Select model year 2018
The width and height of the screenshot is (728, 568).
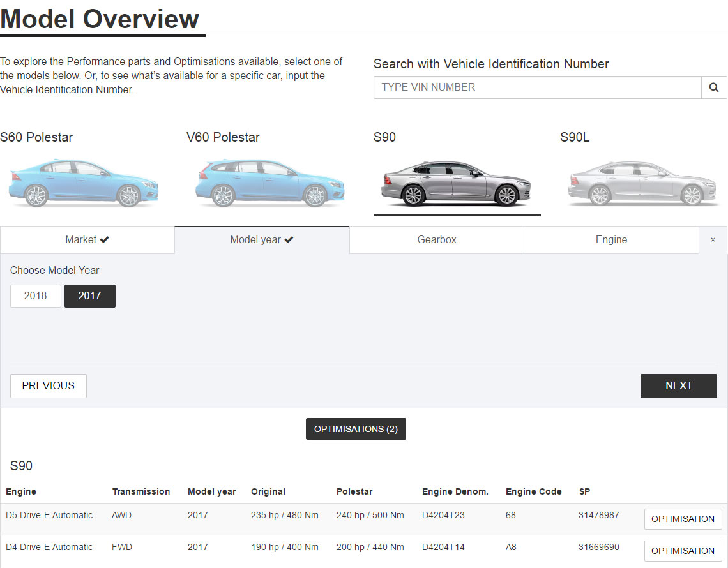click(36, 296)
